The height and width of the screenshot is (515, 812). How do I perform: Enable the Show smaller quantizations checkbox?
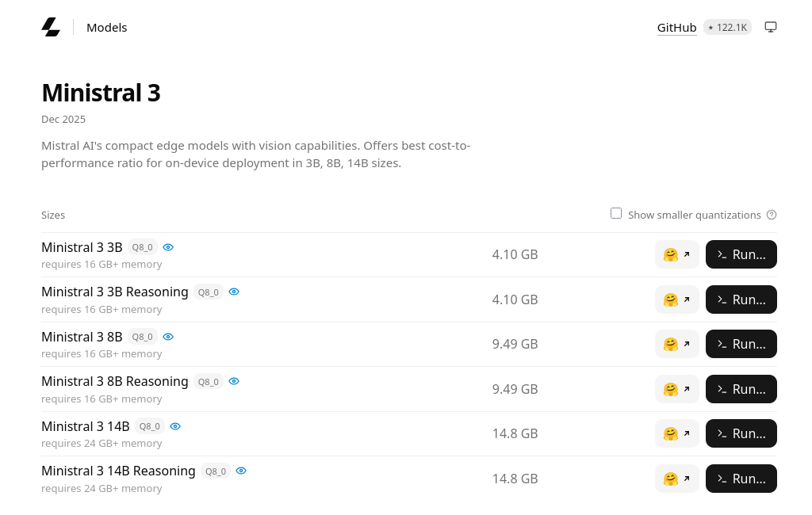coord(615,213)
